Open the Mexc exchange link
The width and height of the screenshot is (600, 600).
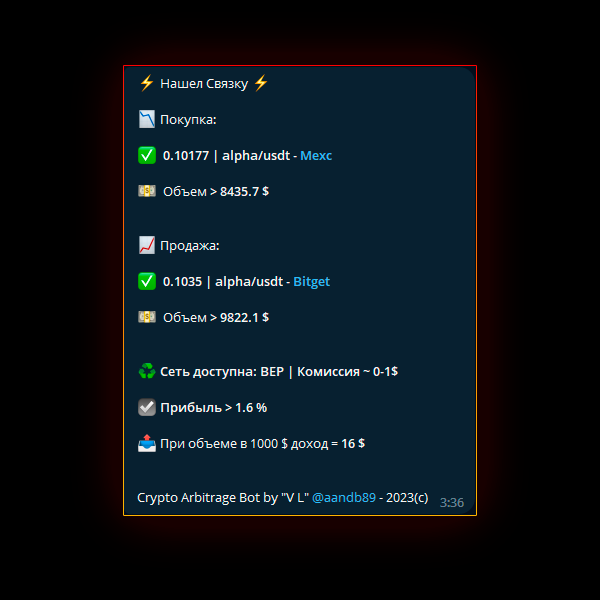click(316, 156)
